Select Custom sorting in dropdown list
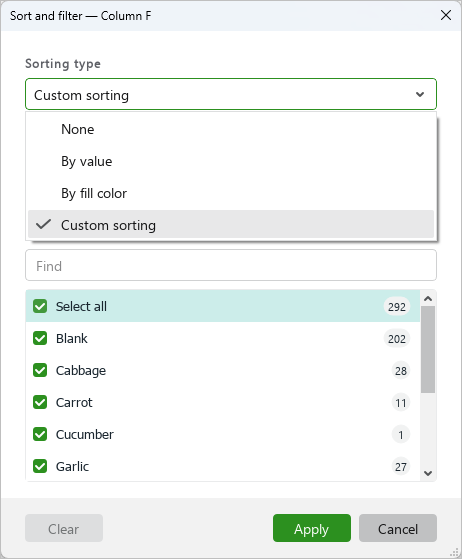 pyautogui.click(x=231, y=225)
